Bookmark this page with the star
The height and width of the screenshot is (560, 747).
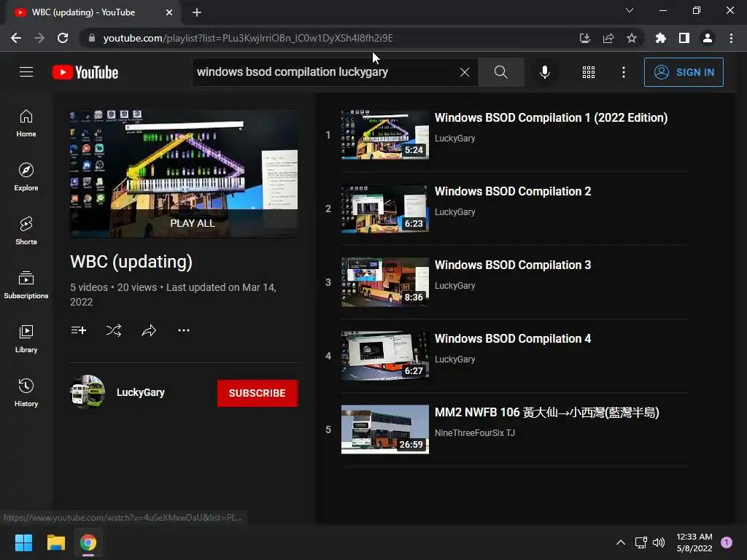pos(631,38)
